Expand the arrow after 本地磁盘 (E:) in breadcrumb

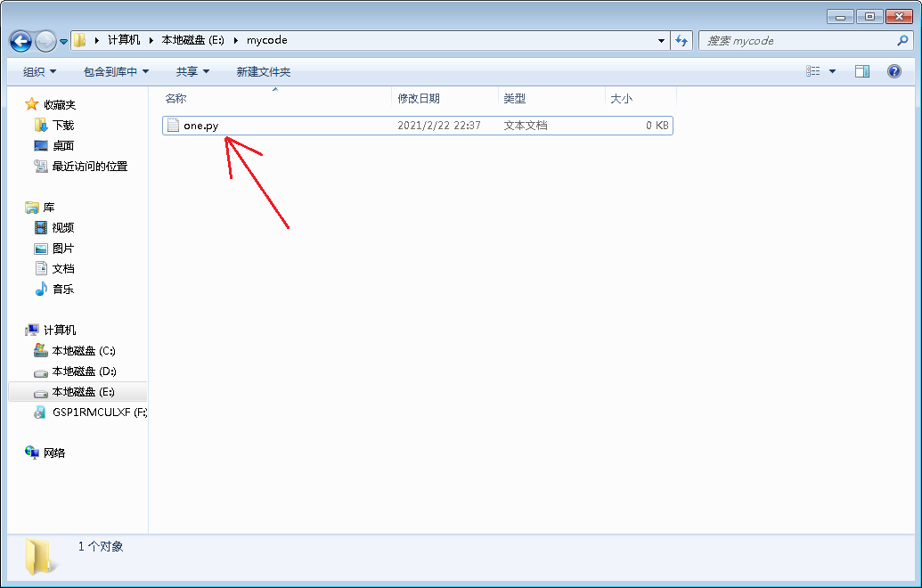(x=236, y=40)
